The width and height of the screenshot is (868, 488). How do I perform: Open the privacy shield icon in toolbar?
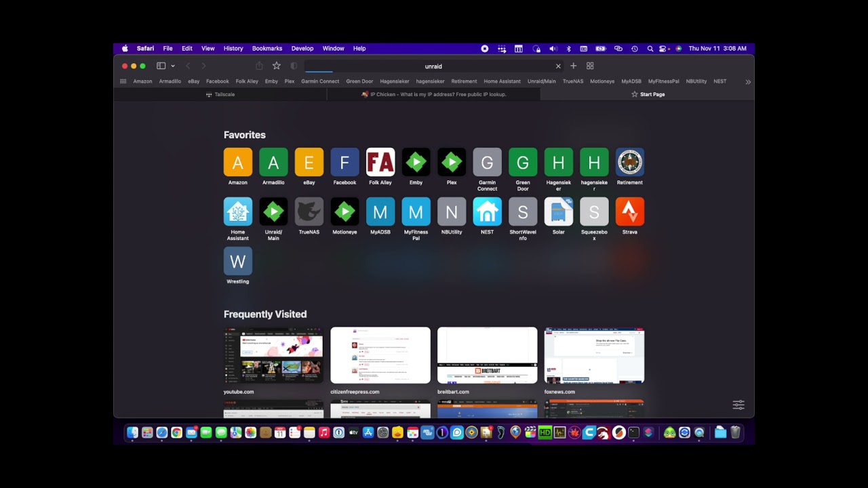coord(294,66)
